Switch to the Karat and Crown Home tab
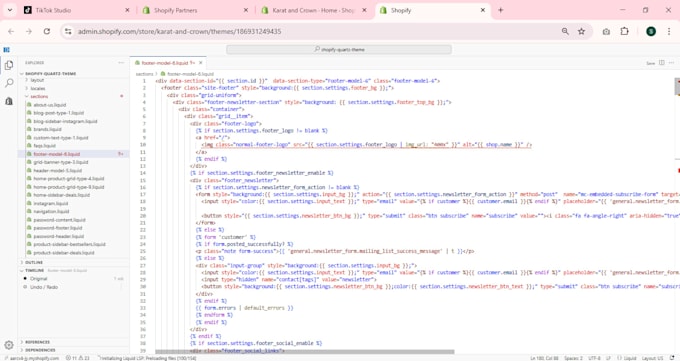Image resolution: width=680 pixels, height=361 pixels. click(314, 10)
